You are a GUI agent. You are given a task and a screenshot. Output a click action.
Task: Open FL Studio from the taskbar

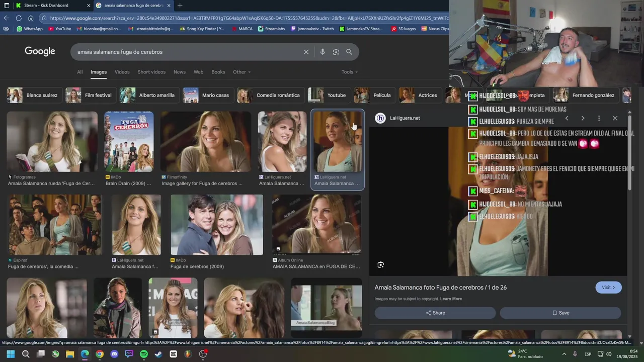click(x=188, y=354)
